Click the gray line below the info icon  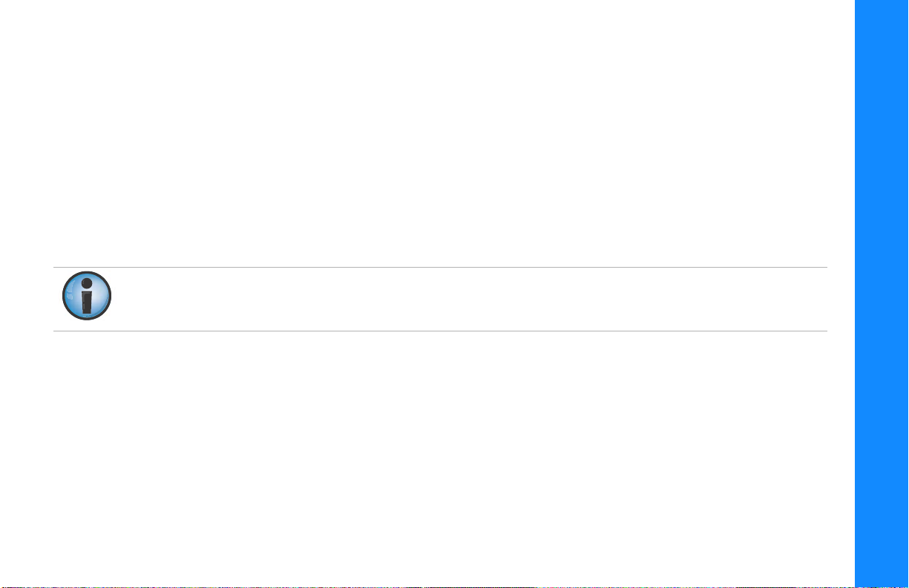[x=440, y=331]
